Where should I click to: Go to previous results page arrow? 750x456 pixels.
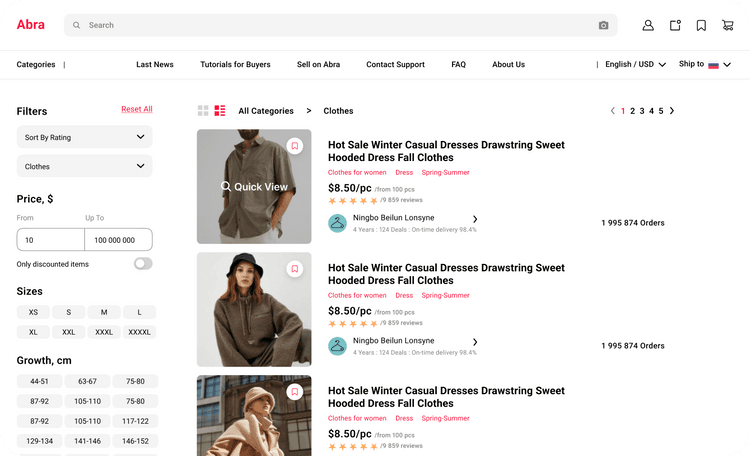point(613,111)
